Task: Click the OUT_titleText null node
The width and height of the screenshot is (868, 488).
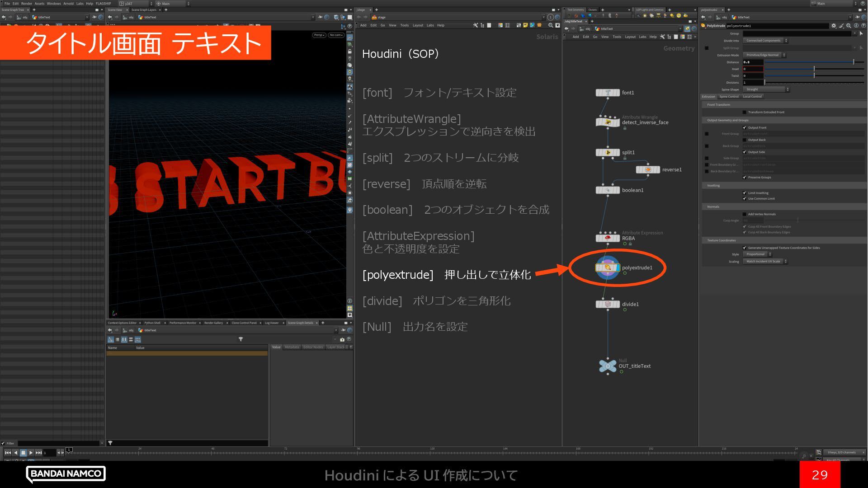Action: pos(608,366)
